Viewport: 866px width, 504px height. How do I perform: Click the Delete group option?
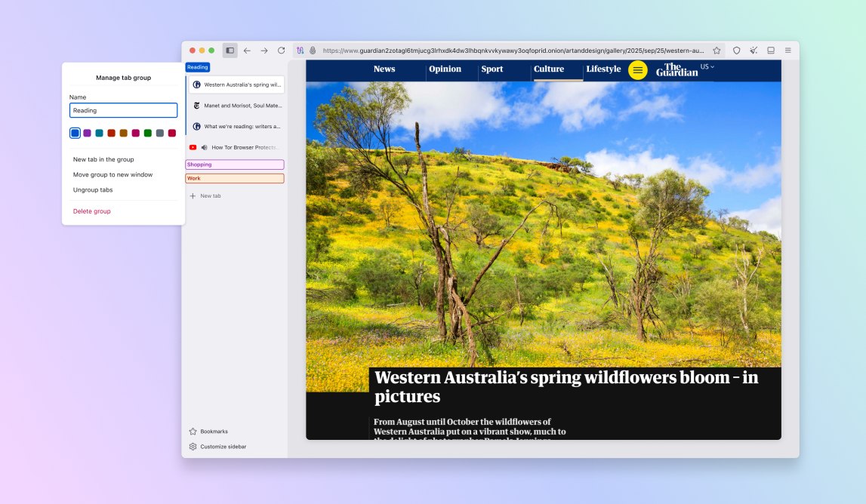[x=91, y=211]
